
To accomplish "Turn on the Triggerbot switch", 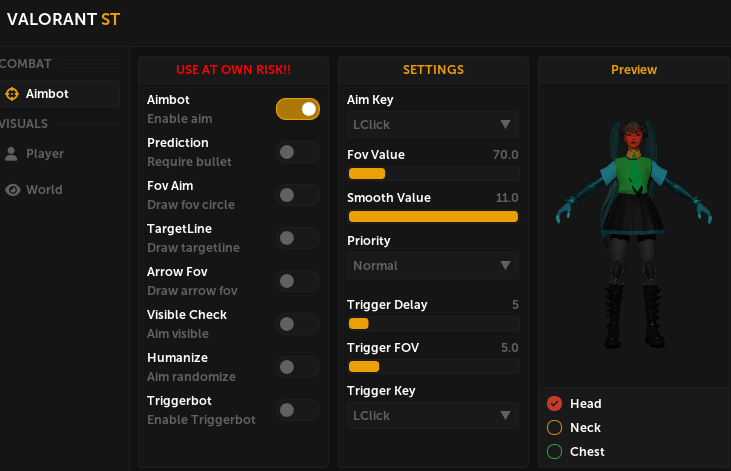I will 298,410.
